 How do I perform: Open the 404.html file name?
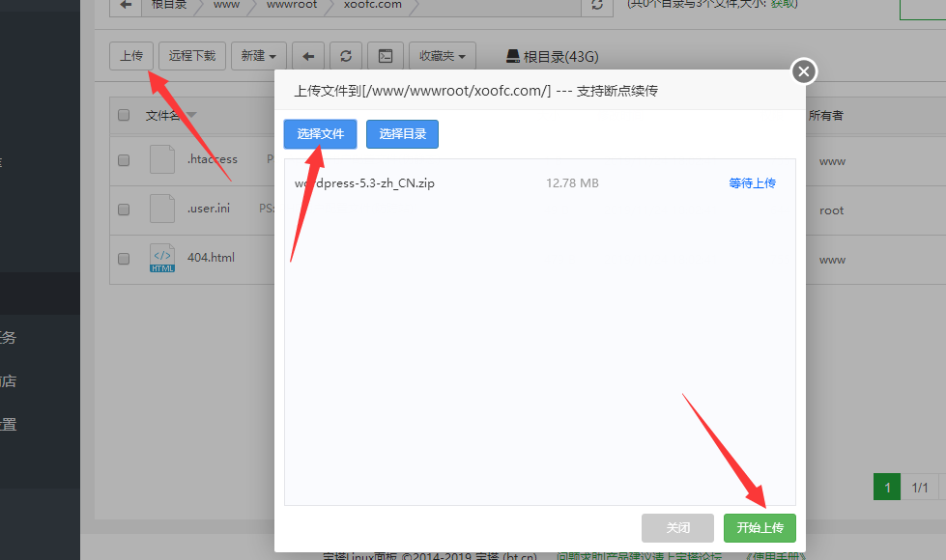[211, 258]
